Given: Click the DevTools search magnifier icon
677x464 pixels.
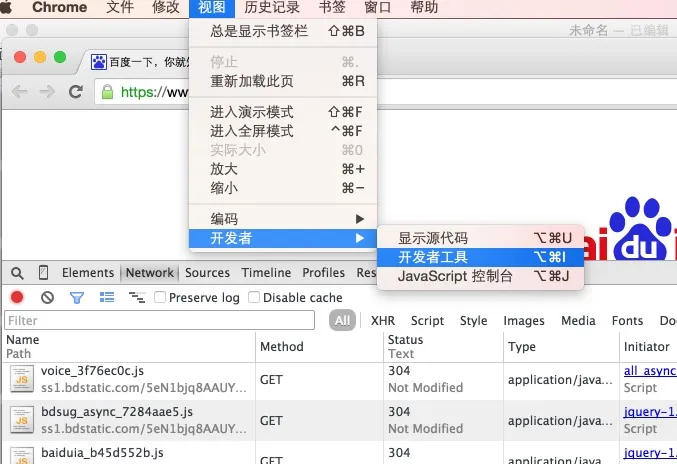Looking at the screenshot, I should [x=17, y=273].
